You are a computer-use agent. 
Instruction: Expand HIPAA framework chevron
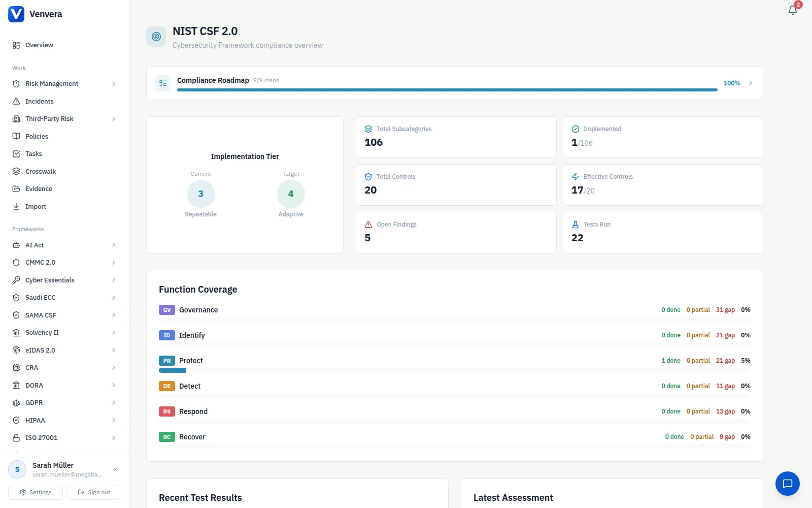114,420
